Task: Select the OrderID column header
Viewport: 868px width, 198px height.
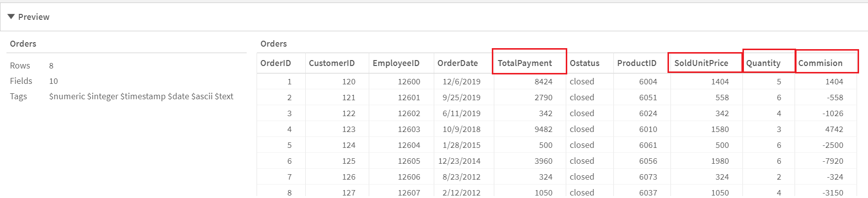Action: coord(275,63)
